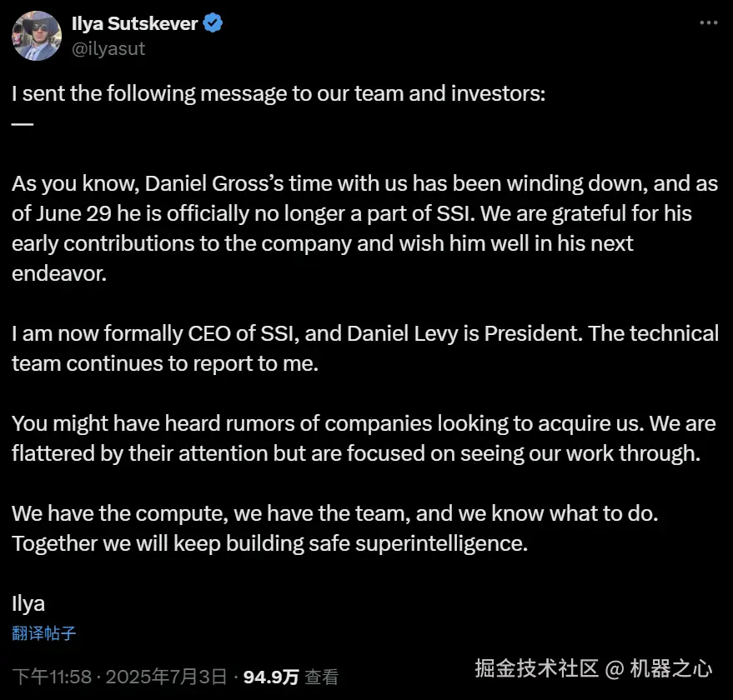Click the 掘金技术社区 watermark text
Screen dimensions: 733x700
point(536,667)
